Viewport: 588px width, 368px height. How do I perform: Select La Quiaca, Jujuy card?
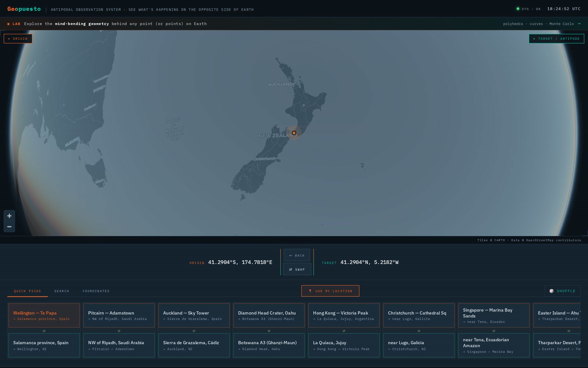click(344, 346)
